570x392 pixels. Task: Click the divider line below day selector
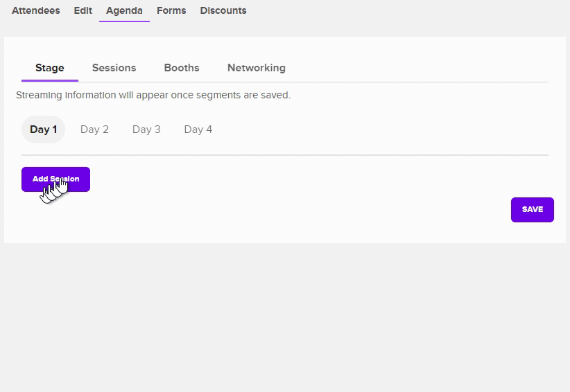coord(284,155)
